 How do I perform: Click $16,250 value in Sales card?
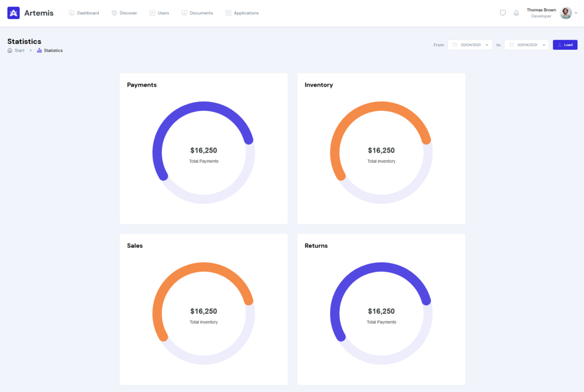point(204,311)
